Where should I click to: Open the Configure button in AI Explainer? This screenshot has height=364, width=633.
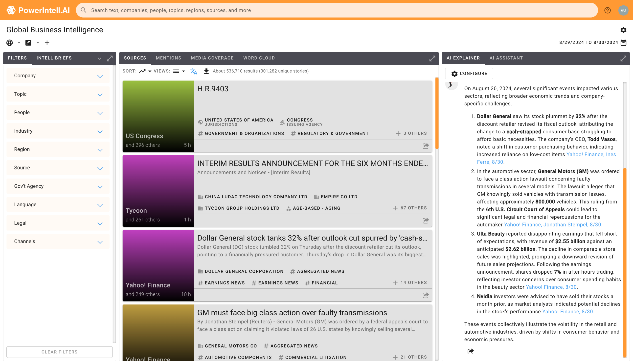(x=469, y=74)
